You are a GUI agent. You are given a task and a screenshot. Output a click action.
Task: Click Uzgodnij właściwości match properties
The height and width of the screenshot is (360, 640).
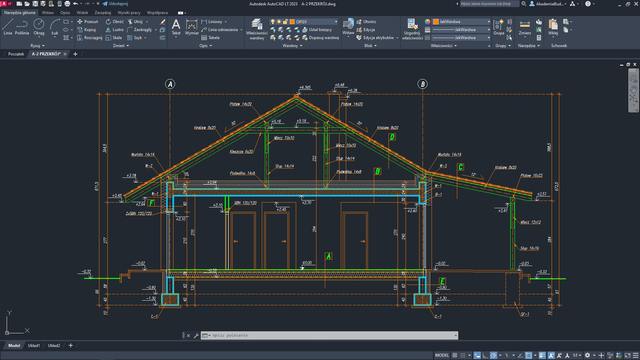(412, 29)
